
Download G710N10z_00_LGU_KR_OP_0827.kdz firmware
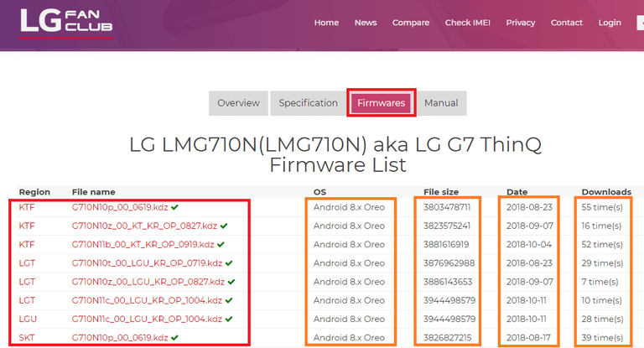click(148, 282)
